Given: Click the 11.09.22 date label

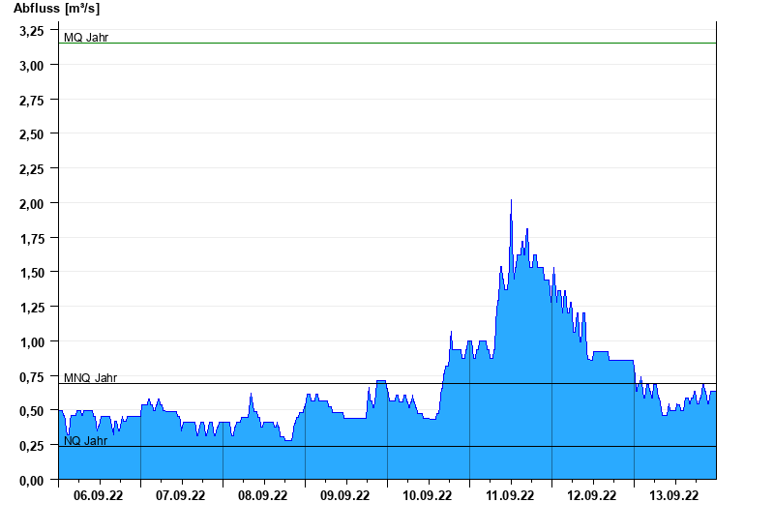Looking at the screenshot, I should click(510, 496).
